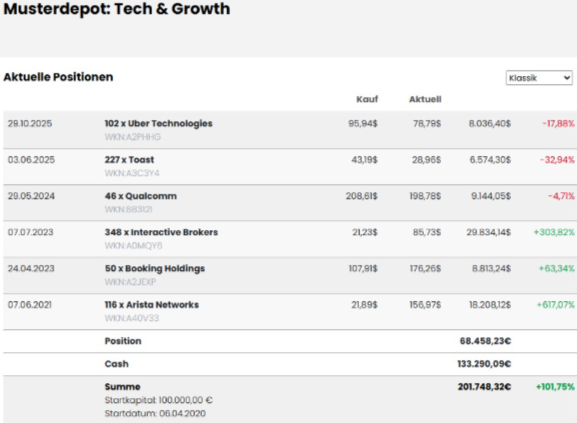Click the purchase date 24.04.2023
This screenshot has width=577, height=423.
point(31,268)
